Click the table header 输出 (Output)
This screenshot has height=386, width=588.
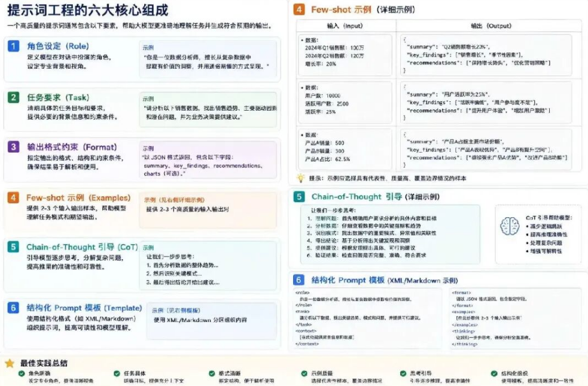point(491,26)
